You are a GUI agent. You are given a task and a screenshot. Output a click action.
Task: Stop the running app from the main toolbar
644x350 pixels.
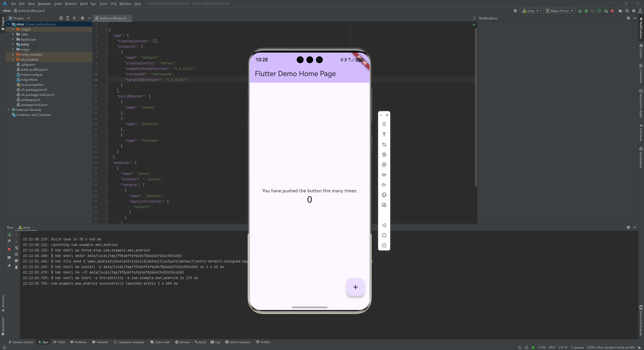coord(612,11)
